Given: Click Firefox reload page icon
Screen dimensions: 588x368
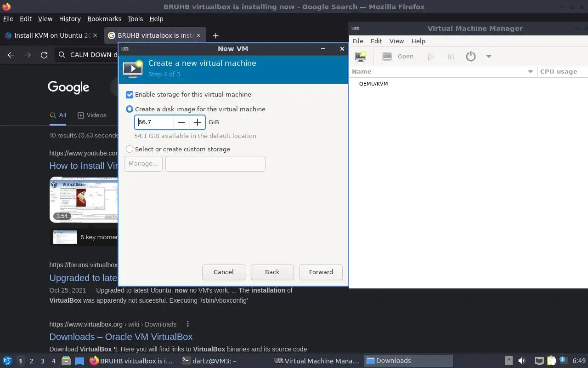Looking at the screenshot, I should [x=44, y=55].
